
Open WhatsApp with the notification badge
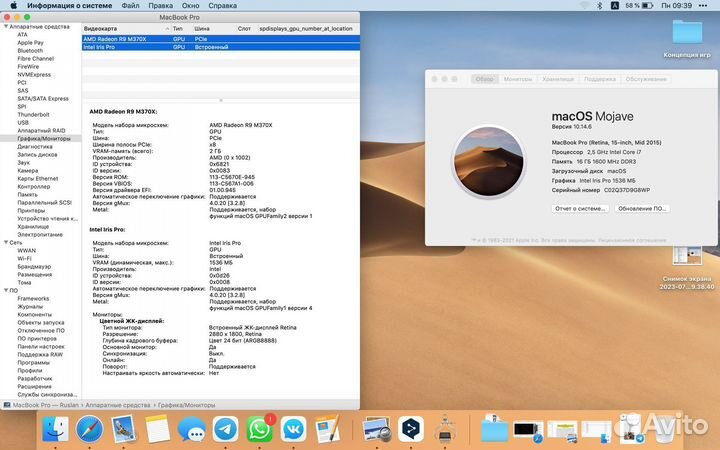tap(260, 429)
